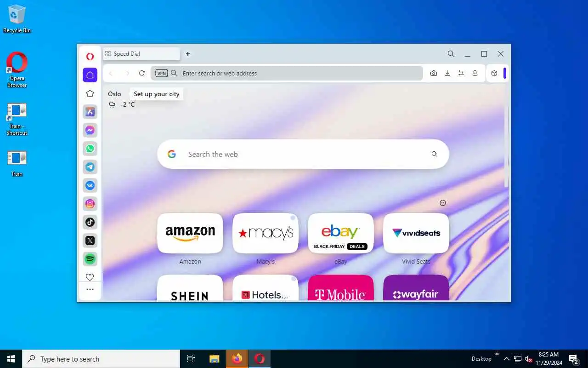Click Set up your city button
Image resolution: width=588 pixels, height=368 pixels.
(x=157, y=94)
